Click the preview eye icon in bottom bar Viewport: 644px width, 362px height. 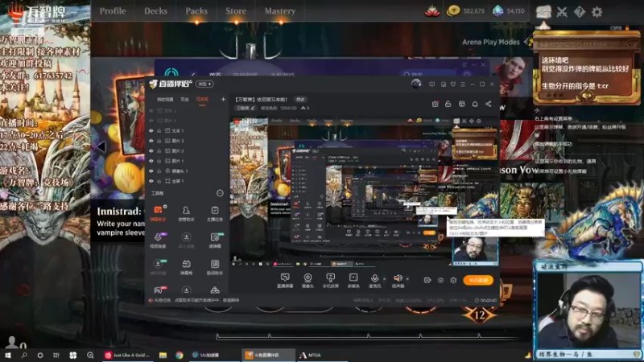pos(440,280)
